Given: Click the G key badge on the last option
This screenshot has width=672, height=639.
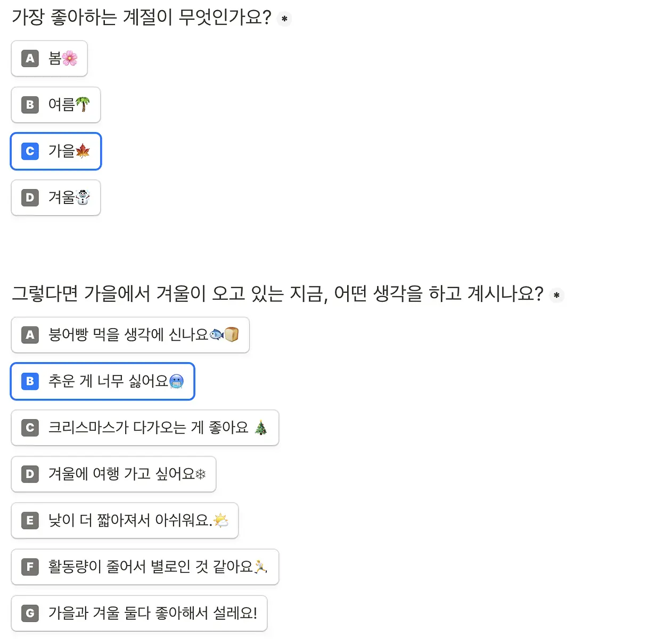Looking at the screenshot, I should coord(30,613).
